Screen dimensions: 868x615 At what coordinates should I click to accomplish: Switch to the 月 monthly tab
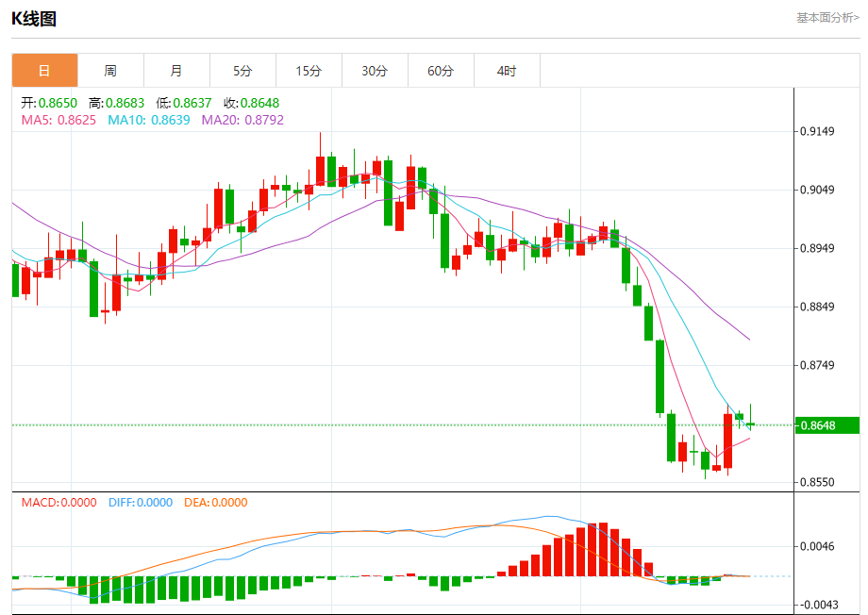176,71
